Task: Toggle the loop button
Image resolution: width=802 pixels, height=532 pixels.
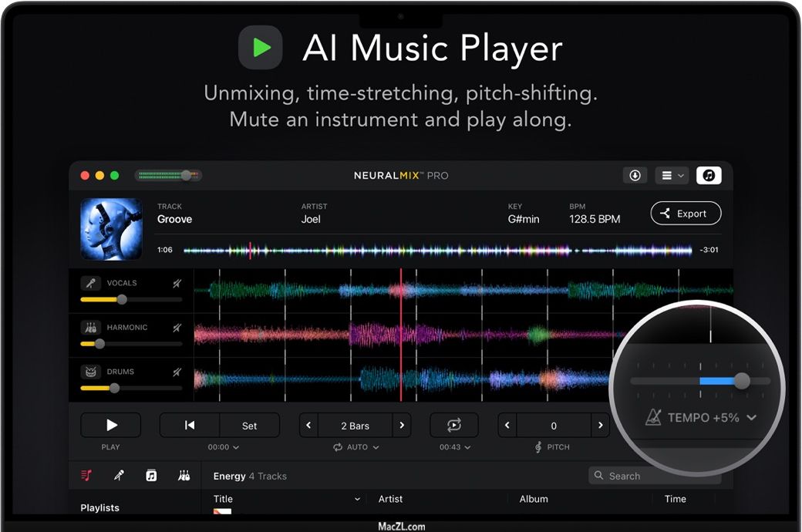Action: coord(453,426)
